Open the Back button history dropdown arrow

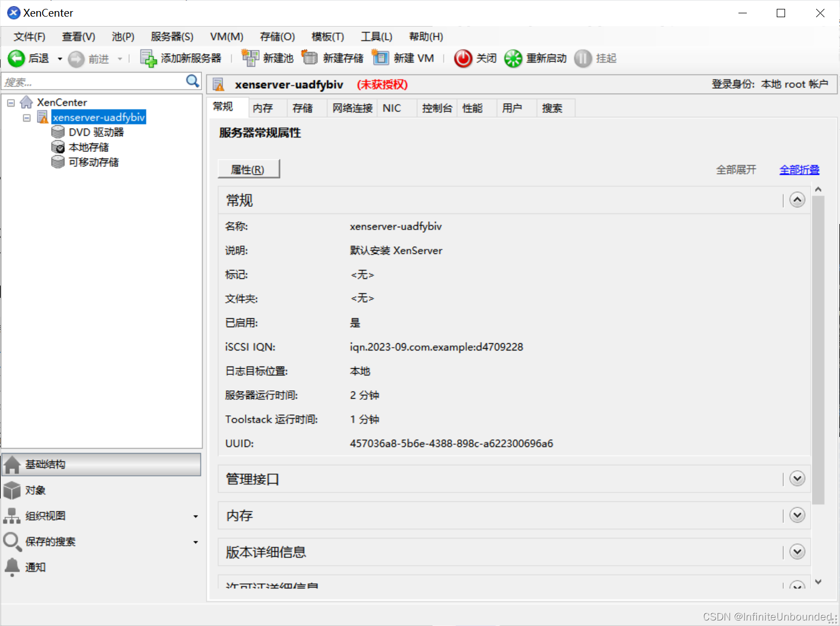click(59, 59)
